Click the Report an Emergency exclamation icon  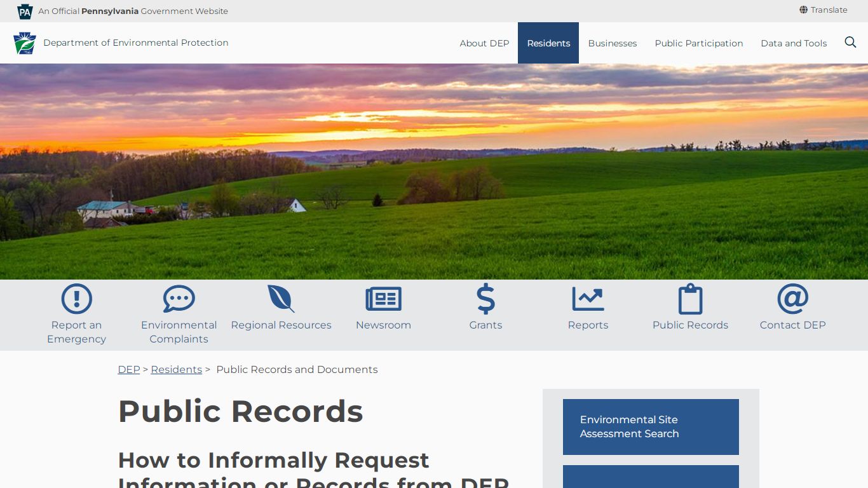[x=76, y=299]
